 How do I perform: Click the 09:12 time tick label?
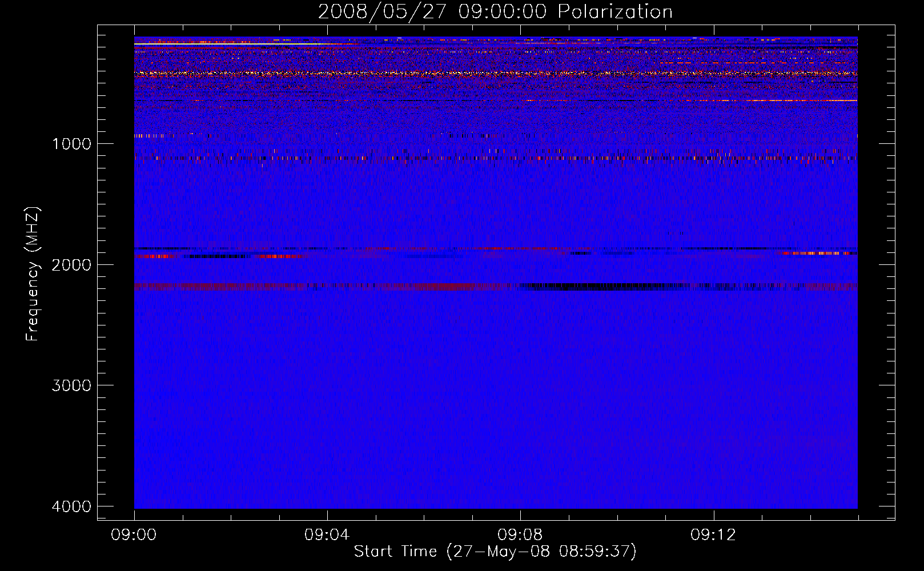(713, 535)
